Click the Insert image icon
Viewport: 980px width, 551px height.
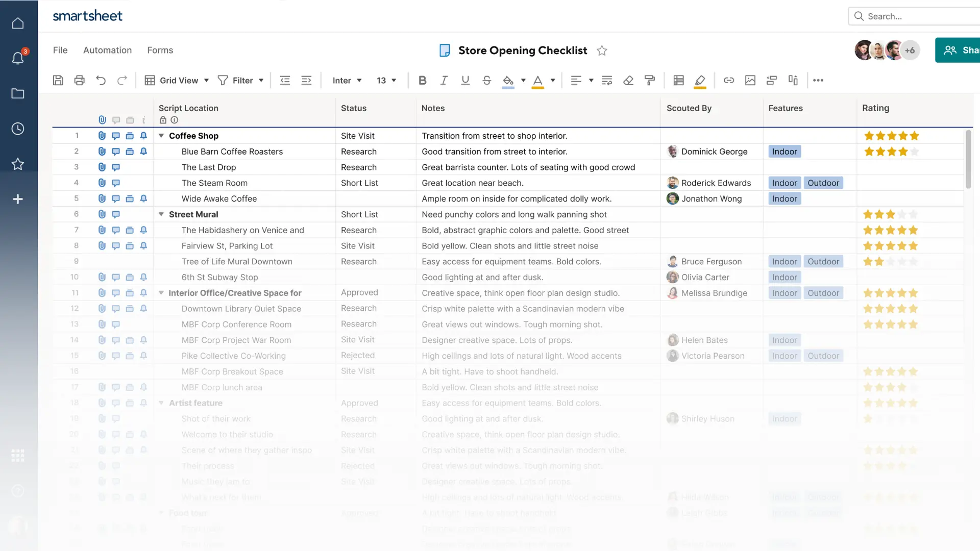[x=750, y=80]
